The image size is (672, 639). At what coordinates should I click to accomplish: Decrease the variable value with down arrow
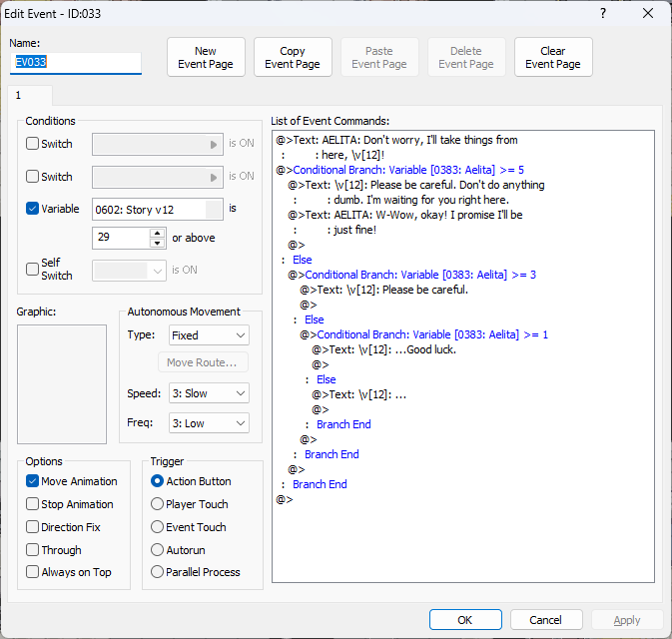click(x=158, y=243)
